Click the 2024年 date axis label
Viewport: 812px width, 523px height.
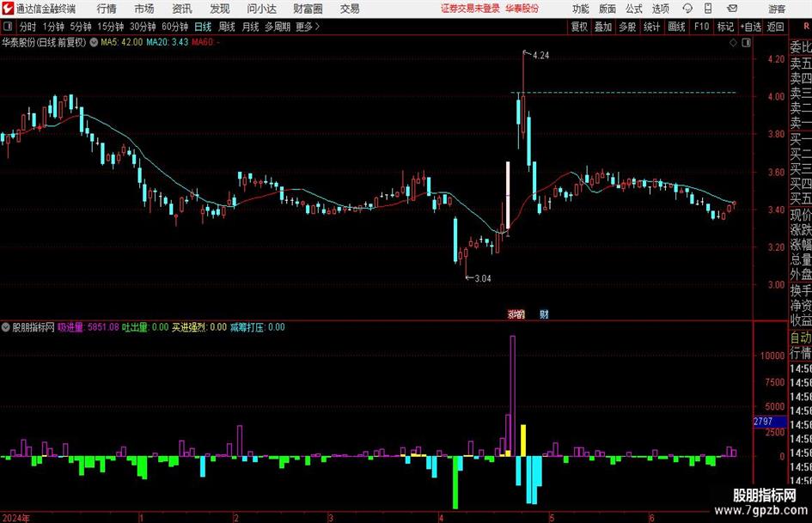[16, 518]
